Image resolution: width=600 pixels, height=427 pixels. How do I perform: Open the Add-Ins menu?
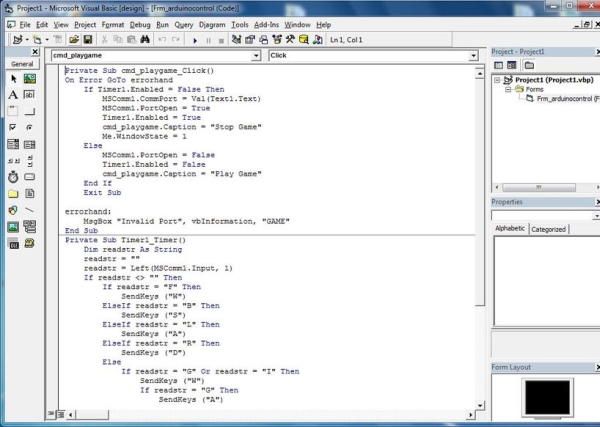[266, 25]
